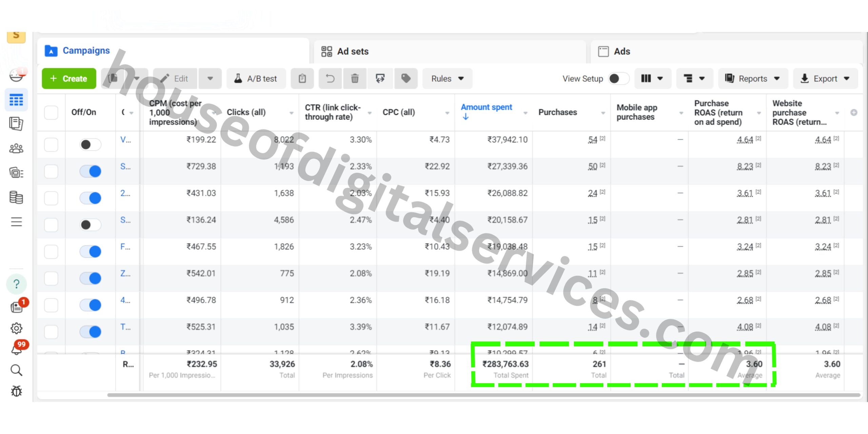The image size is (868, 434).
Task: Check the box for the F... campaign row
Action: coord(51,251)
